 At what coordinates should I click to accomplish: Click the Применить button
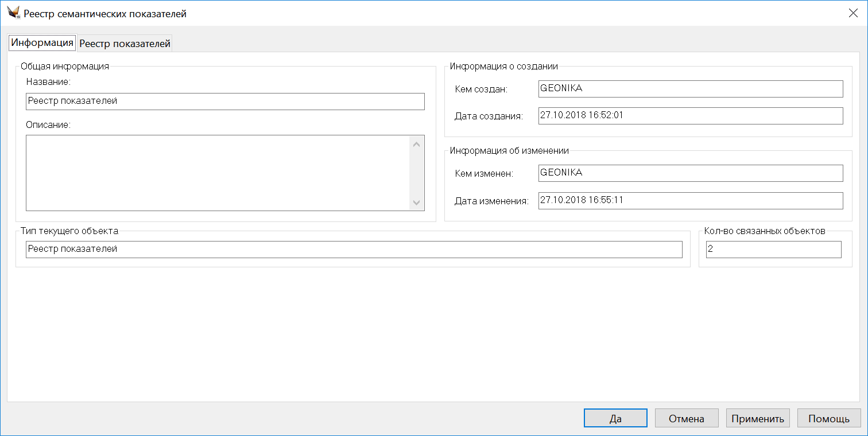tap(758, 418)
